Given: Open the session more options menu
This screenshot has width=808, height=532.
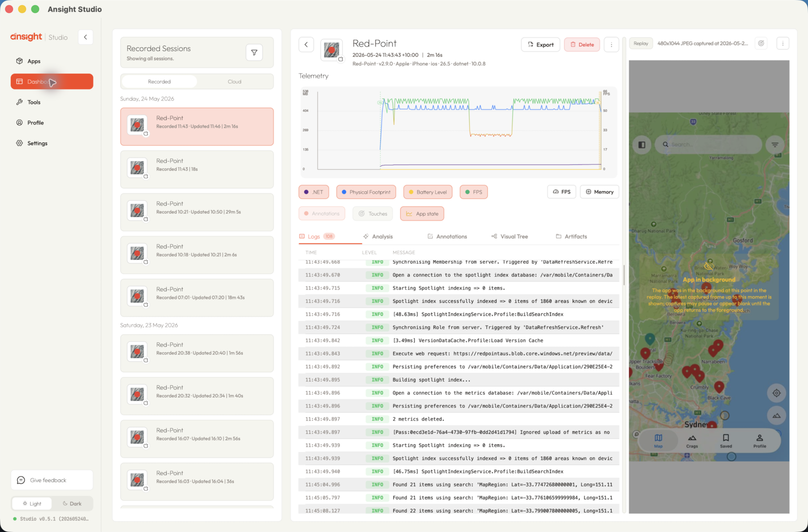Looking at the screenshot, I should [x=611, y=45].
